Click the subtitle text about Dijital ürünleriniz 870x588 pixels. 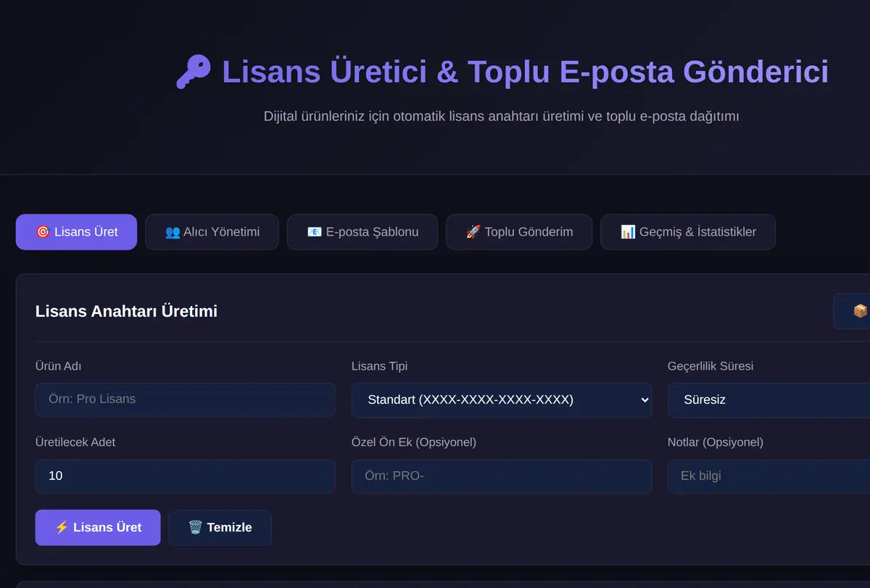click(502, 116)
